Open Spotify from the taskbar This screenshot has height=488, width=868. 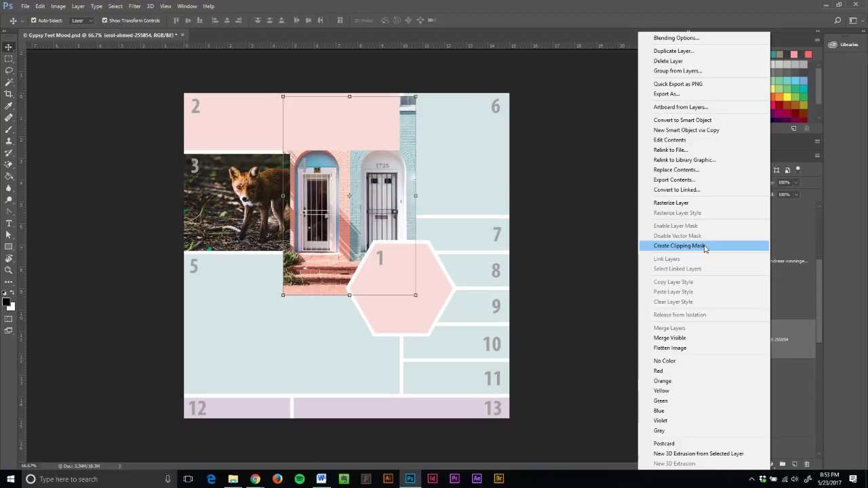click(300, 479)
